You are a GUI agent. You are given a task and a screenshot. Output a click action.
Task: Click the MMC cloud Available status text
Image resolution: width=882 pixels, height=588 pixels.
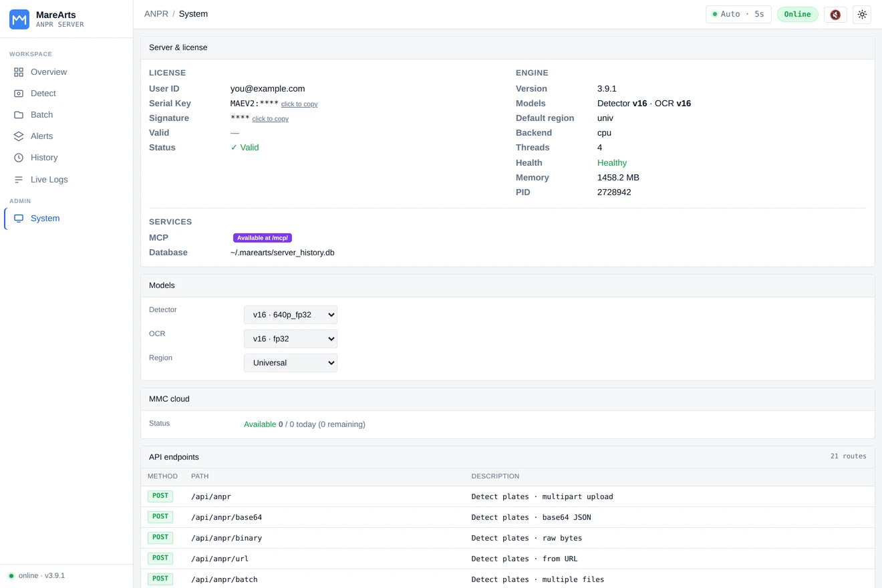pyautogui.click(x=260, y=424)
